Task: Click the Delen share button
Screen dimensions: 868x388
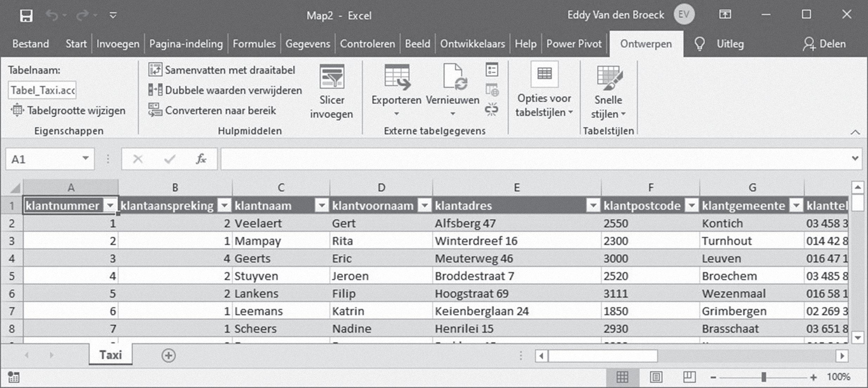Action: tap(824, 44)
